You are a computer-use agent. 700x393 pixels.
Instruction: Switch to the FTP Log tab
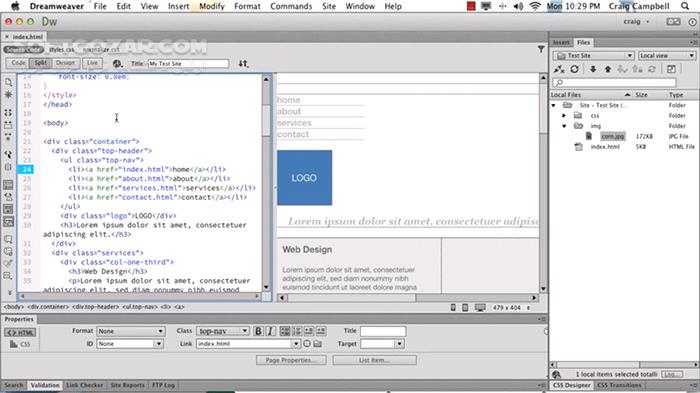pos(163,385)
